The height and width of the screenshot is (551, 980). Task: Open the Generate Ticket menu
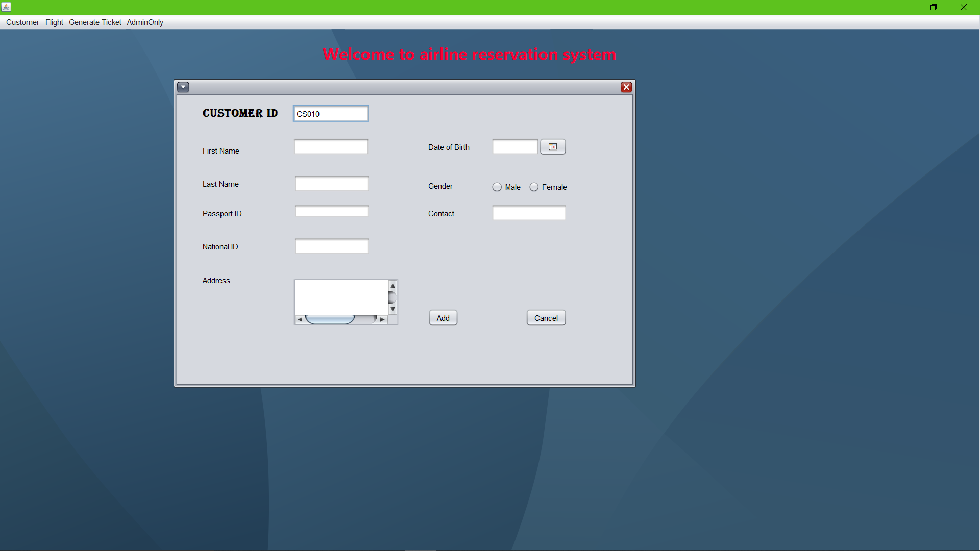pos(95,22)
